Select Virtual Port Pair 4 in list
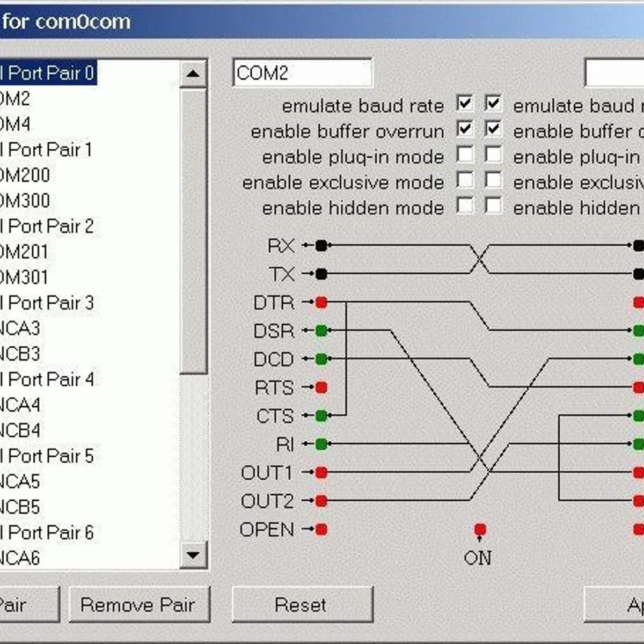The width and height of the screenshot is (644, 644). 47,379
